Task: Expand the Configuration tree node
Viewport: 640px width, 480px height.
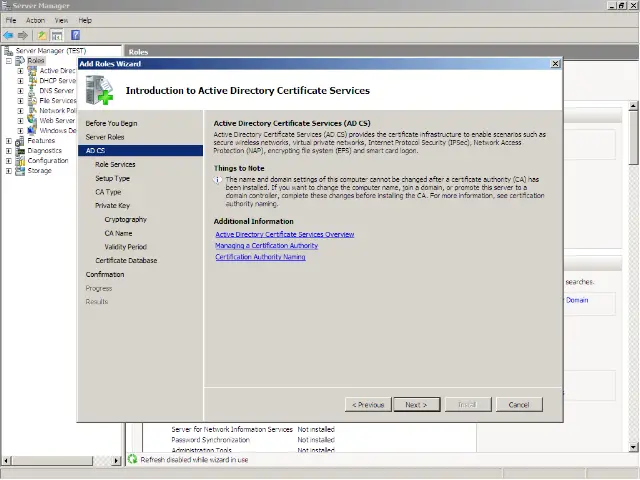Action: coord(9,161)
